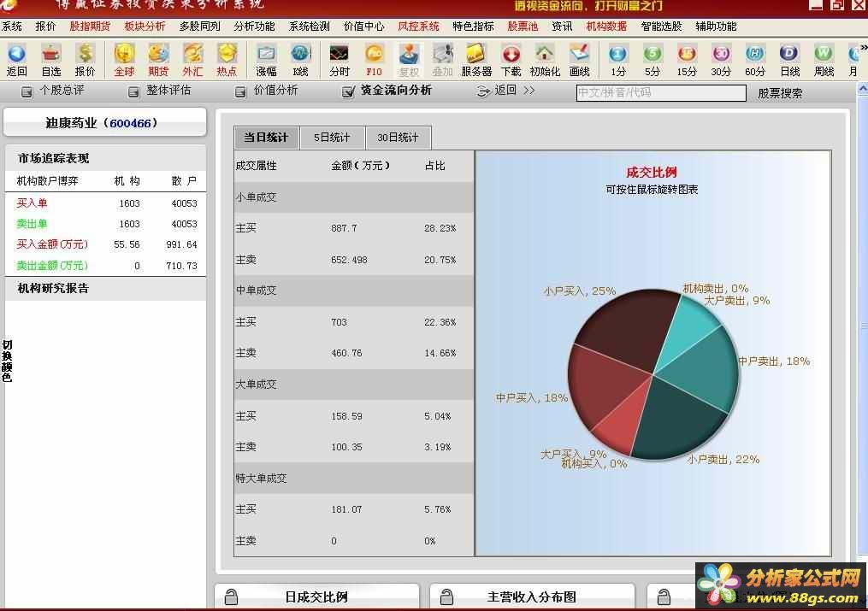
Task: Open the 板块分析 menu
Action: (x=145, y=26)
